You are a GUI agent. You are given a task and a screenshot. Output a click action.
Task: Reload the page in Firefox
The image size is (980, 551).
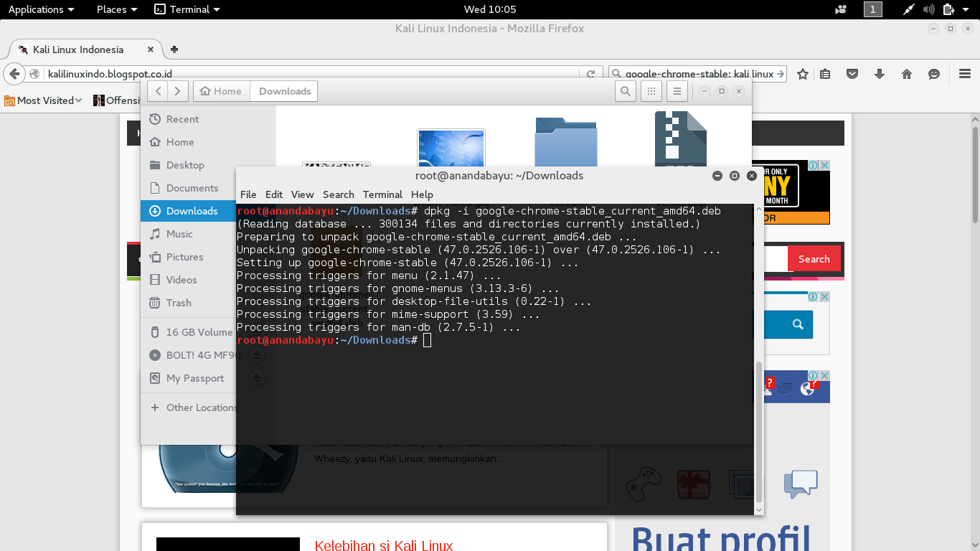(590, 74)
